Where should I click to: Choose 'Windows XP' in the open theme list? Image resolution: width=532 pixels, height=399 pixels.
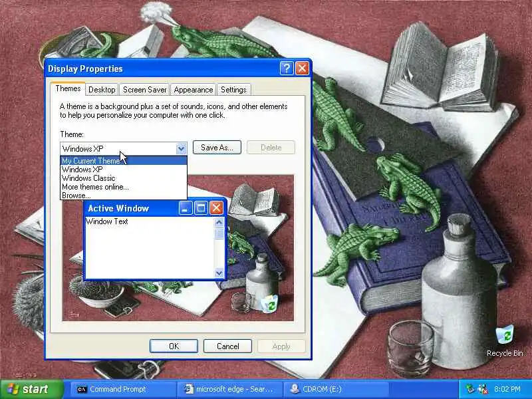124,170
